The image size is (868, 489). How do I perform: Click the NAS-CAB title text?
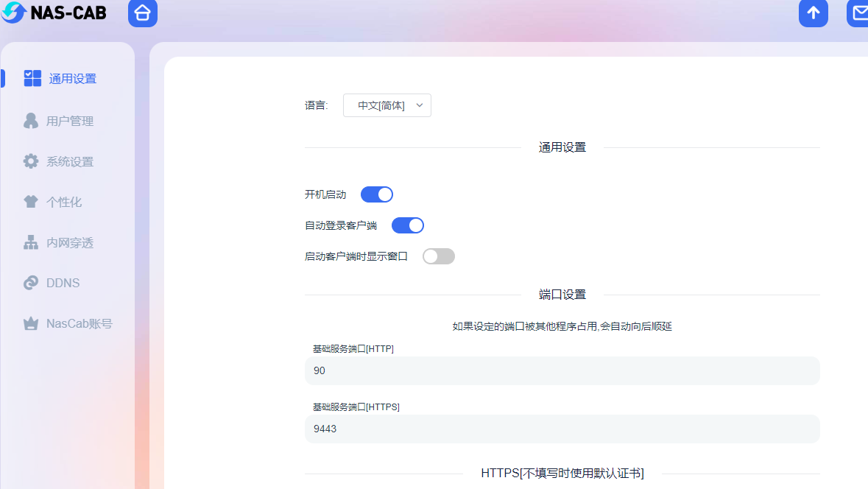coord(68,13)
